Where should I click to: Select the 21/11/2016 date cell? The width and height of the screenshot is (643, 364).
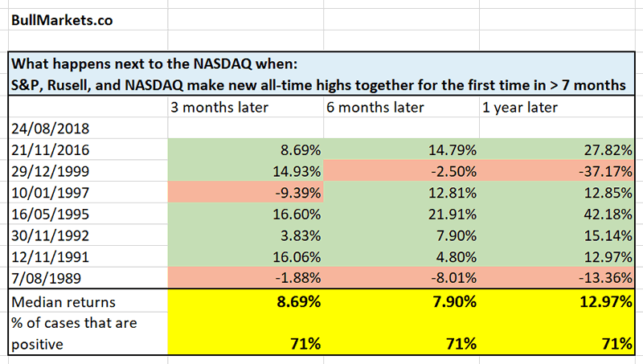pyautogui.click(x=48, y=149)
